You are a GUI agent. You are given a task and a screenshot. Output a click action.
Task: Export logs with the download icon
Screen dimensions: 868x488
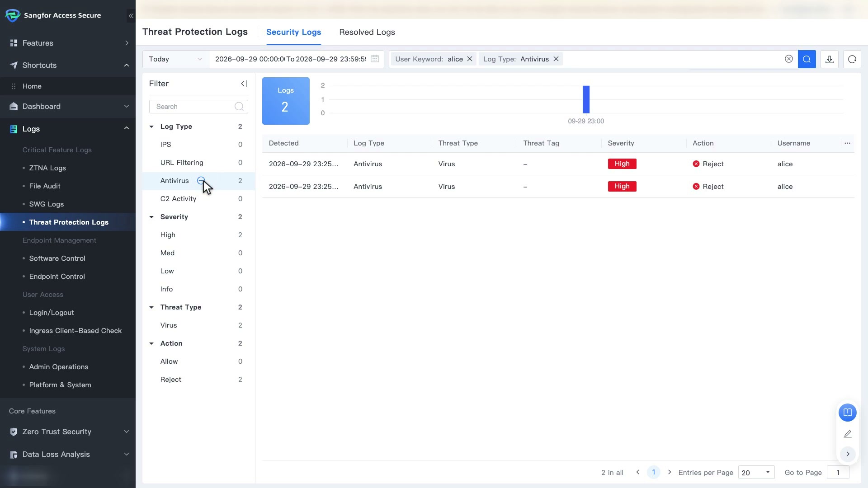click(x=830, y=59)
